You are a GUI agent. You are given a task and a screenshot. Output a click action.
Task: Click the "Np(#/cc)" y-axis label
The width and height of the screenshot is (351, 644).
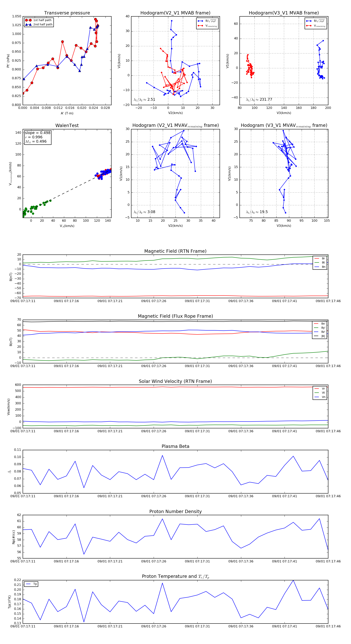click(x=13, y=537)
